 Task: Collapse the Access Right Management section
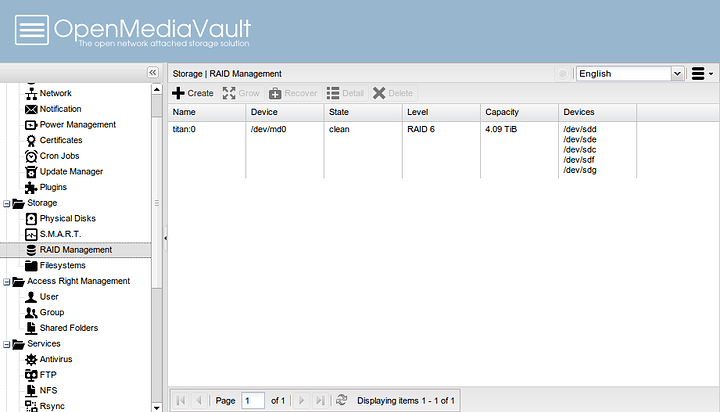6,281
